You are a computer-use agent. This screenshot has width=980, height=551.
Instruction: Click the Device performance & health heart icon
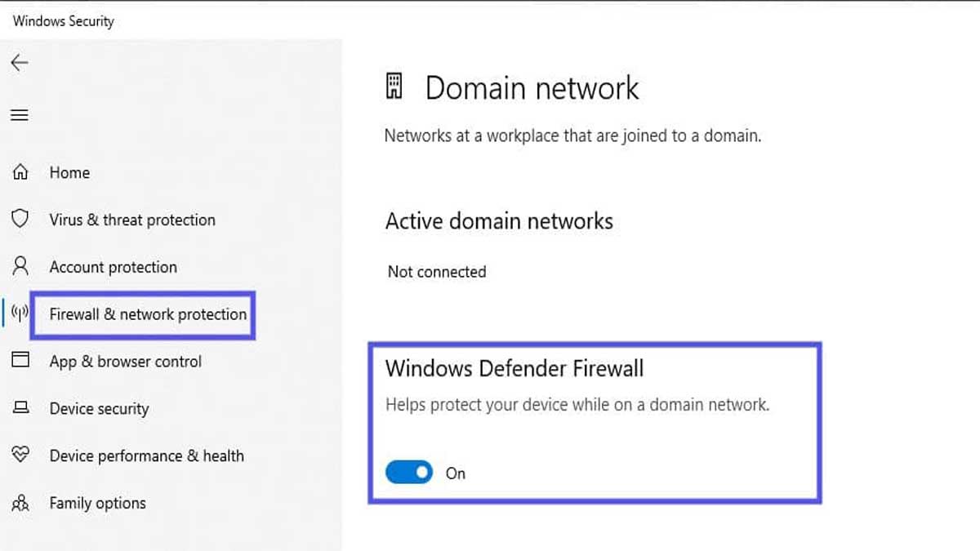[x=18, y=456]
